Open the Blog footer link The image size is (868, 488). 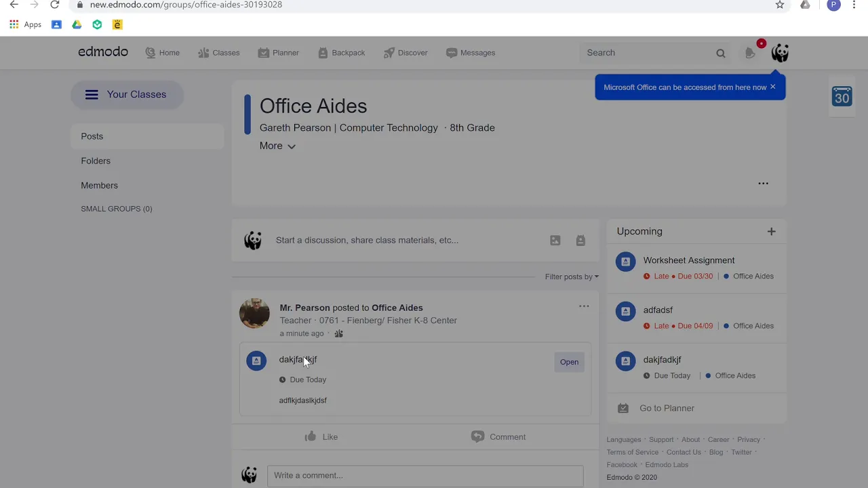coord(716,452)
